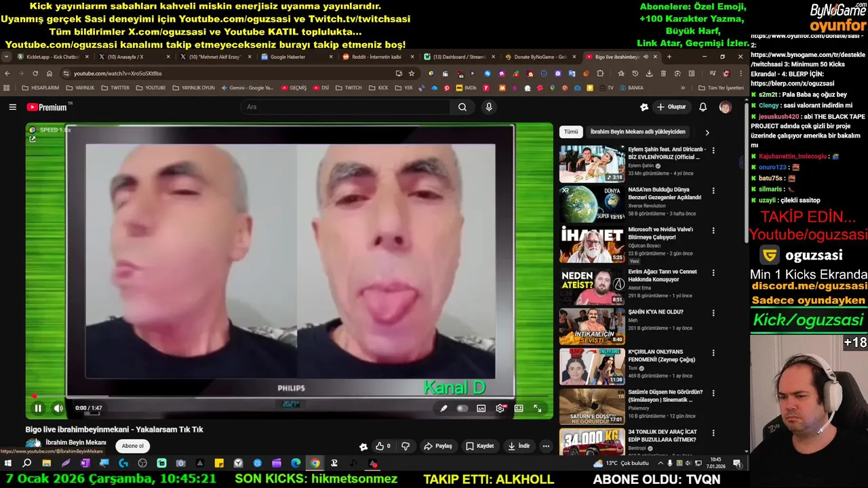The height and width of the screenshot is (488, 868).
Task: Pause the YouTube video
Action: (x=38, y=408)
